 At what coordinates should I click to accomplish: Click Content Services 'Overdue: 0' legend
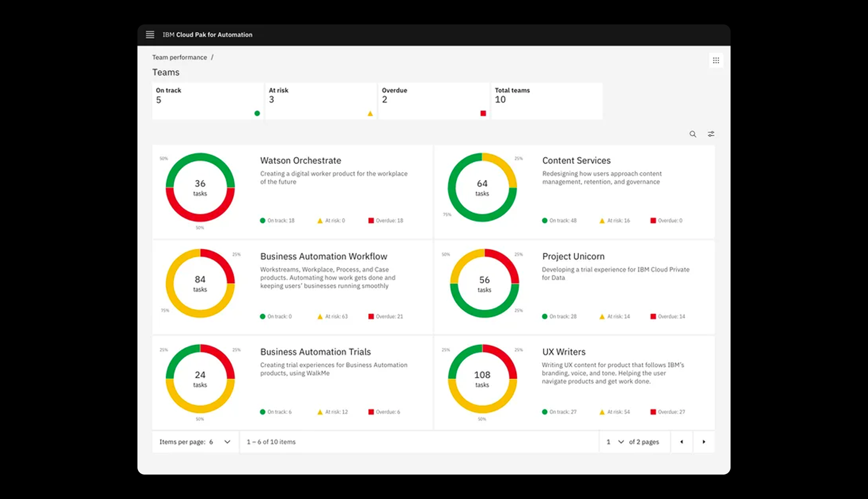point(666,221)
